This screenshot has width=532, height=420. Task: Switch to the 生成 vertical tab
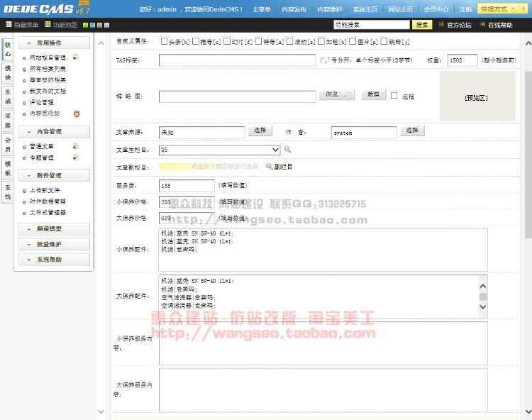point(8,96)
